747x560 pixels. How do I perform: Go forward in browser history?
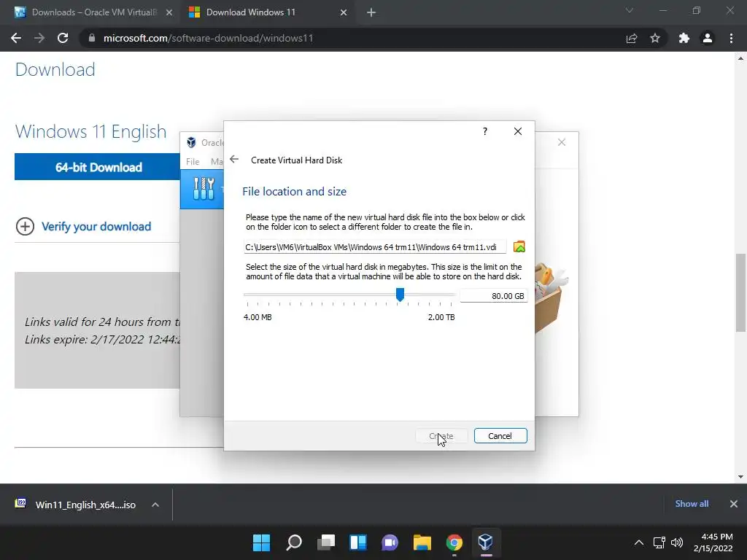pos(39,38)
